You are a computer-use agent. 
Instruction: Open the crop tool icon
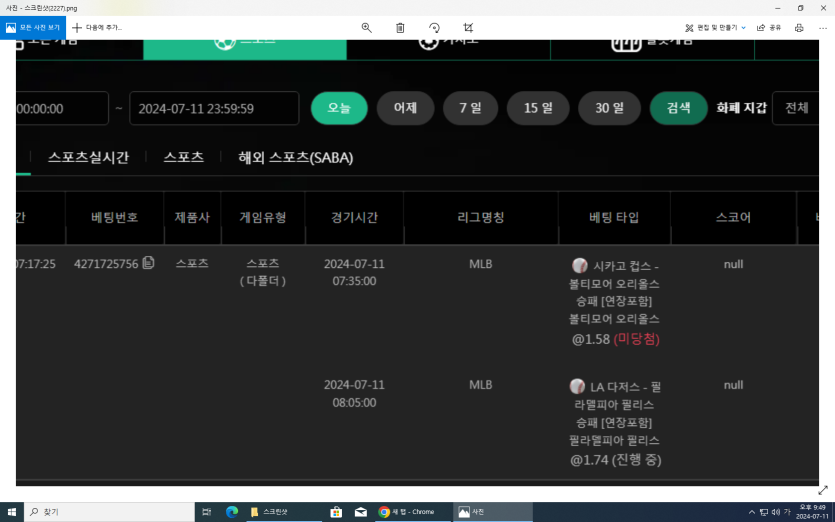coord(468,28)
